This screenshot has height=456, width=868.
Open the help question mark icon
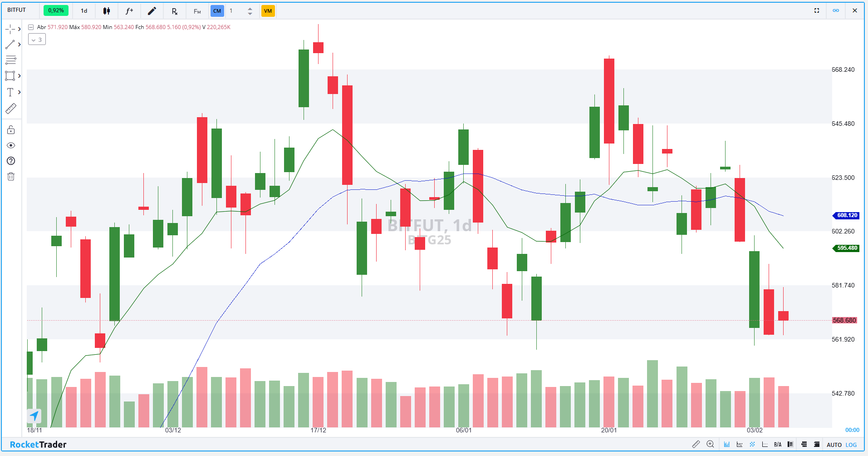click(x=11, y=161)
